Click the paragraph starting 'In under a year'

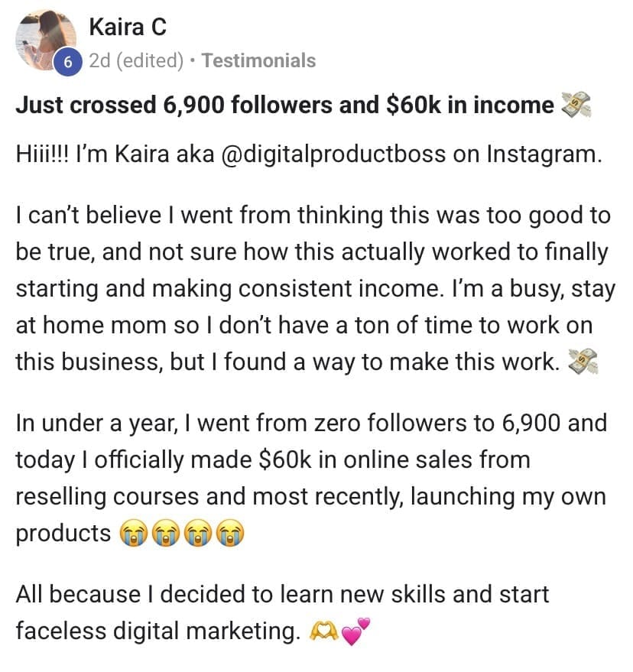tap(312, 478)
